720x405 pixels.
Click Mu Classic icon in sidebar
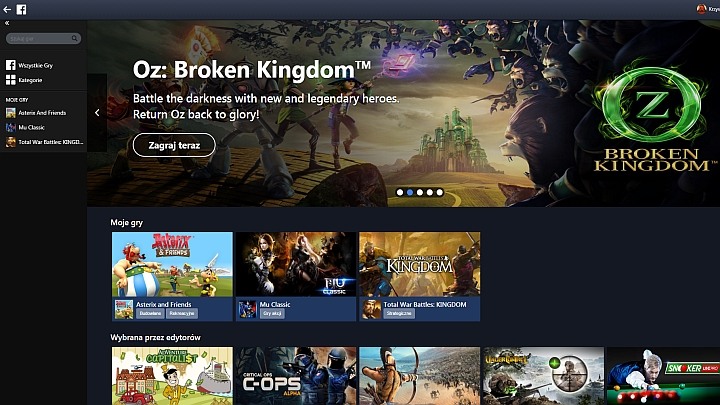point(11,128)
